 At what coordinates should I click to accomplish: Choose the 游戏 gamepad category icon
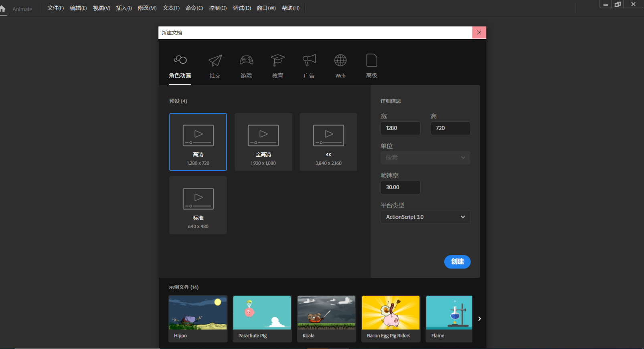[x=246, y=61]
